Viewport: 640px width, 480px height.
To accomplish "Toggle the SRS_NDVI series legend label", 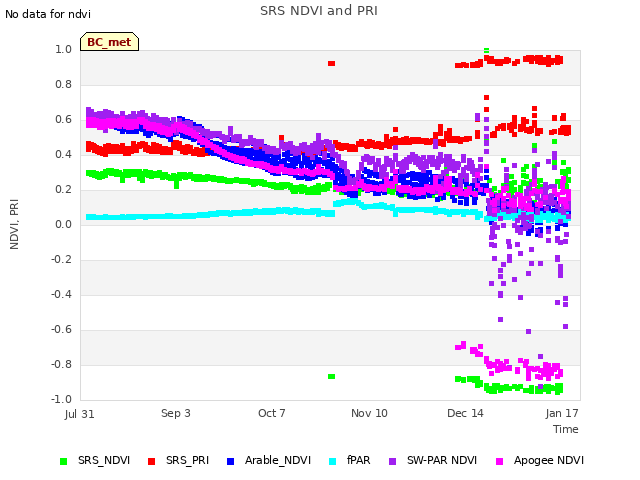I will point(104,460).
